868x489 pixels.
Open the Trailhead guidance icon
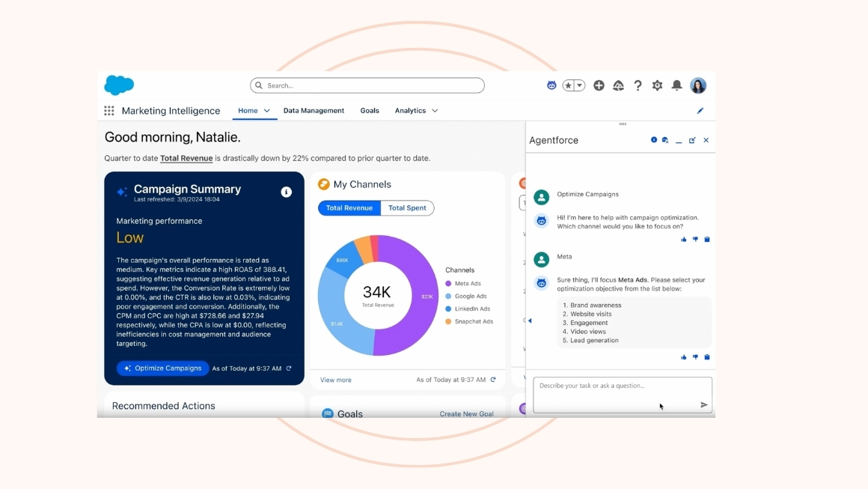pyautogui.click(x=618, y=85)
